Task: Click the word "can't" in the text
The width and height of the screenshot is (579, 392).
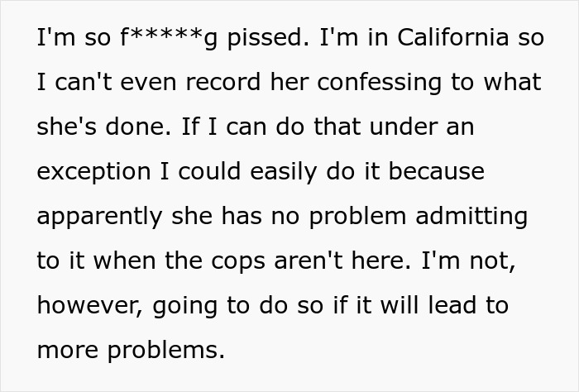Action: (x=76, y=83)
